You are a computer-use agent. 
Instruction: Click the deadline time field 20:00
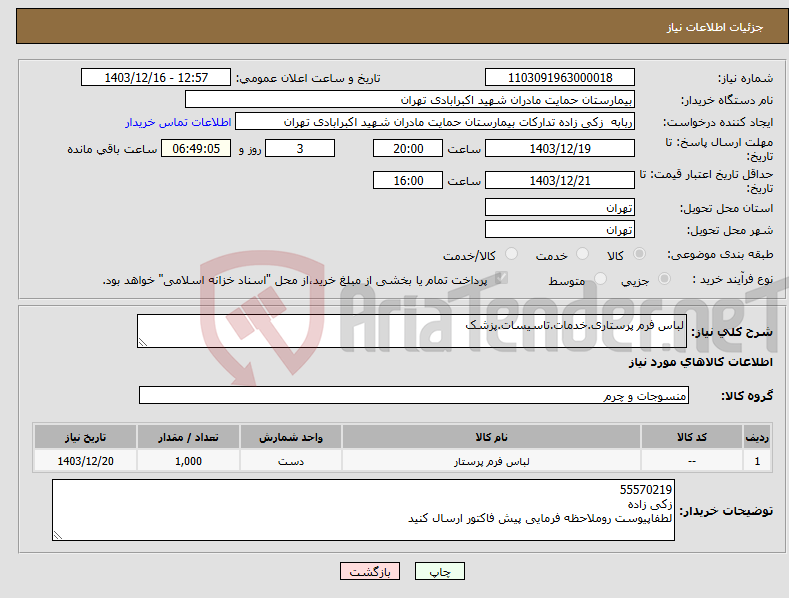point(408,148)
